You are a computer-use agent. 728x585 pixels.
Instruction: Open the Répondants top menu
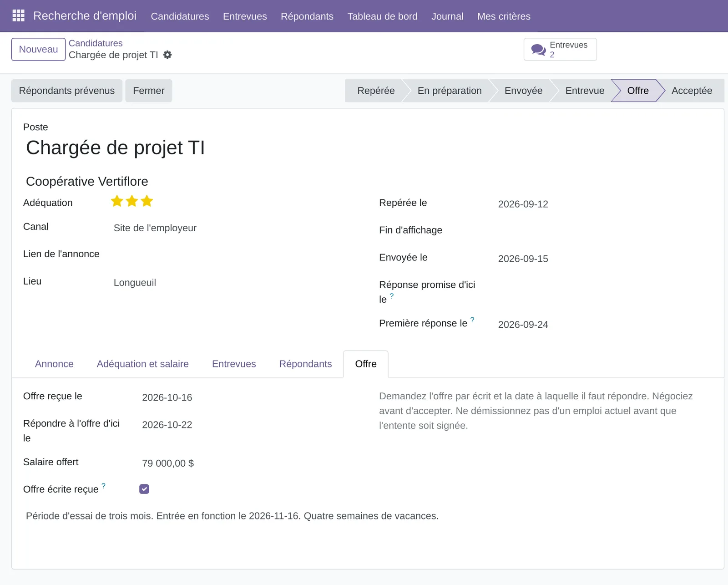point(307,16)
